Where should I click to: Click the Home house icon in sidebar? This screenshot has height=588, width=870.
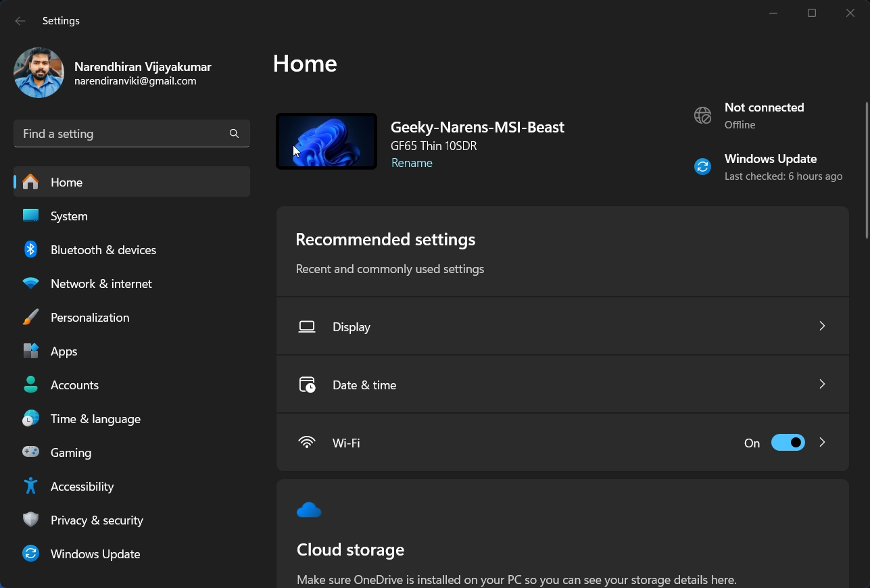(30, 182)
